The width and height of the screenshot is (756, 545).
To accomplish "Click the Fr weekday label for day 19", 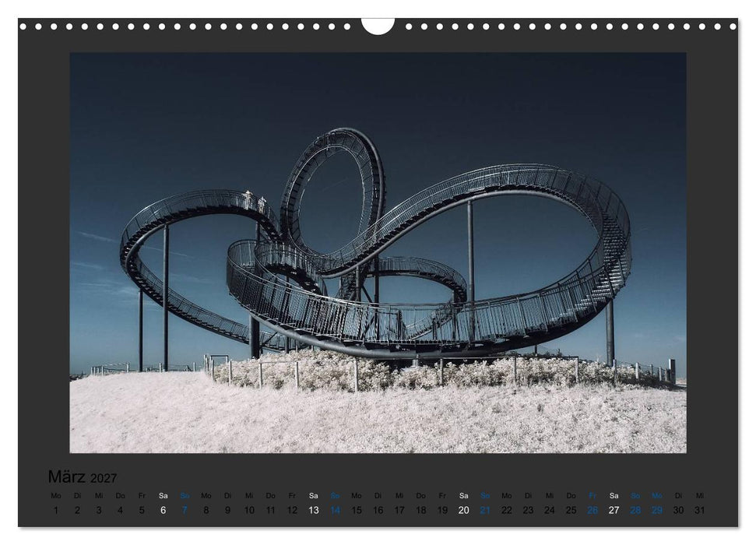I will point(442,496).
